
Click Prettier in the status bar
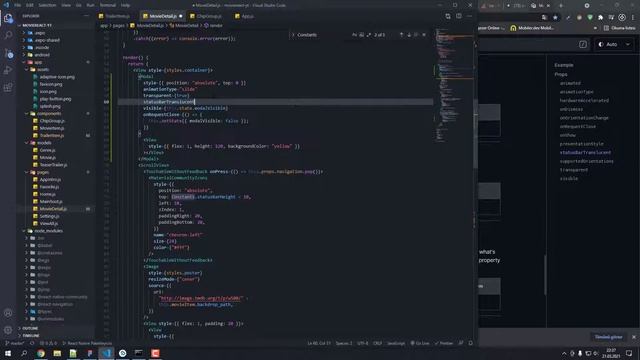tap(444, 343)
